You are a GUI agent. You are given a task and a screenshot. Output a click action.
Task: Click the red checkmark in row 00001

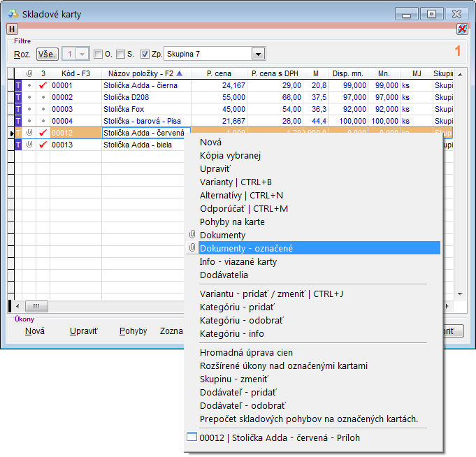point(43,85)
